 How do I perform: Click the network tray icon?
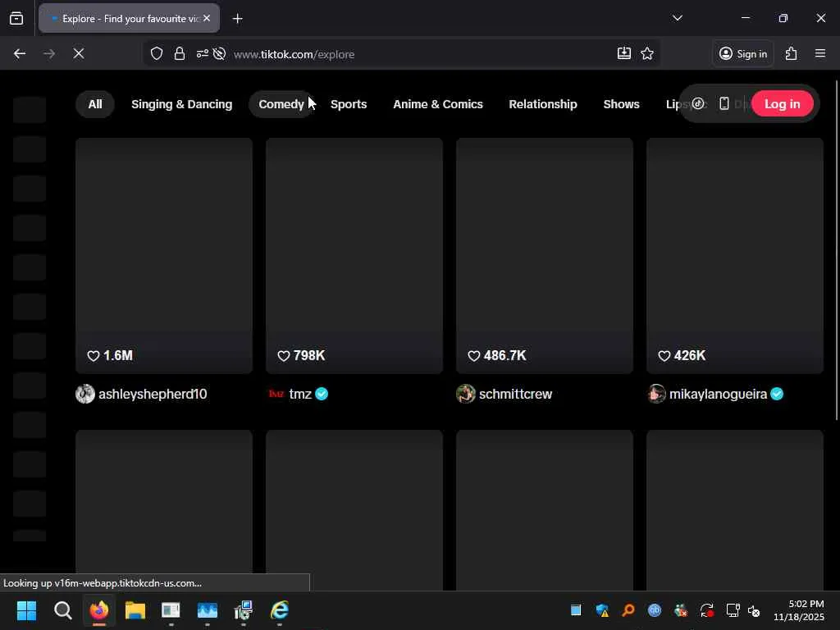click(733, 610)
